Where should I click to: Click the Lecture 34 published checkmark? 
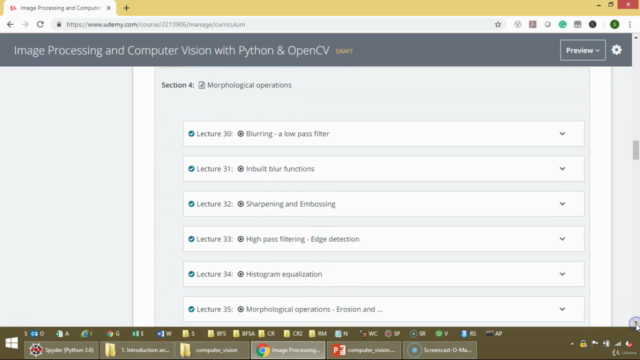tap(191, 274)
